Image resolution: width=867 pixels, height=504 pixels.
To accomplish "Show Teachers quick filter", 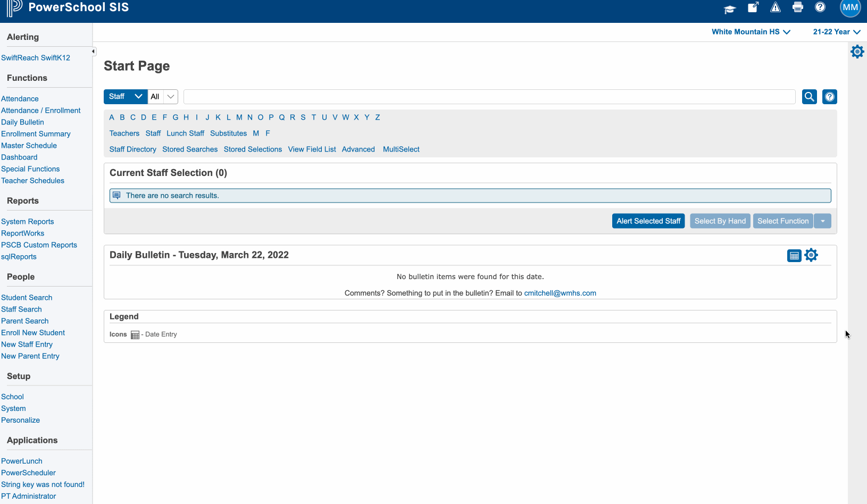I will 124,133.
